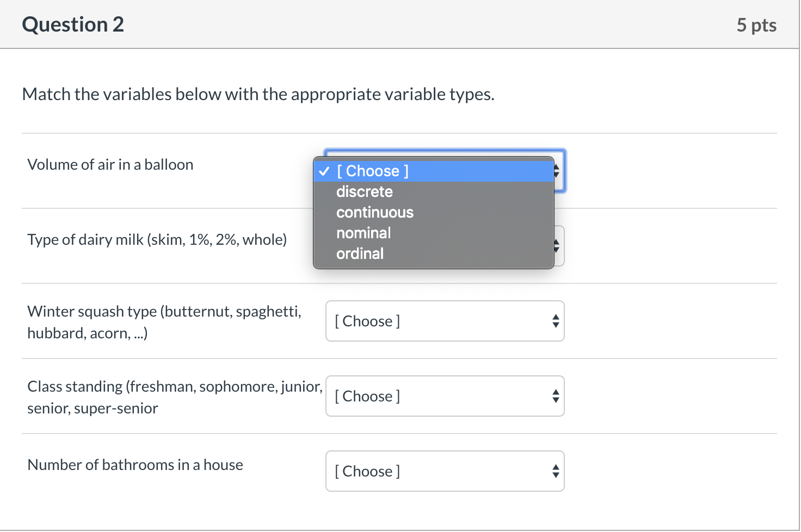The height and width of the screenshot is (532, 801).
Task: Click the Class standing dropdown's arrow icon
Action: tap(556, 396)
